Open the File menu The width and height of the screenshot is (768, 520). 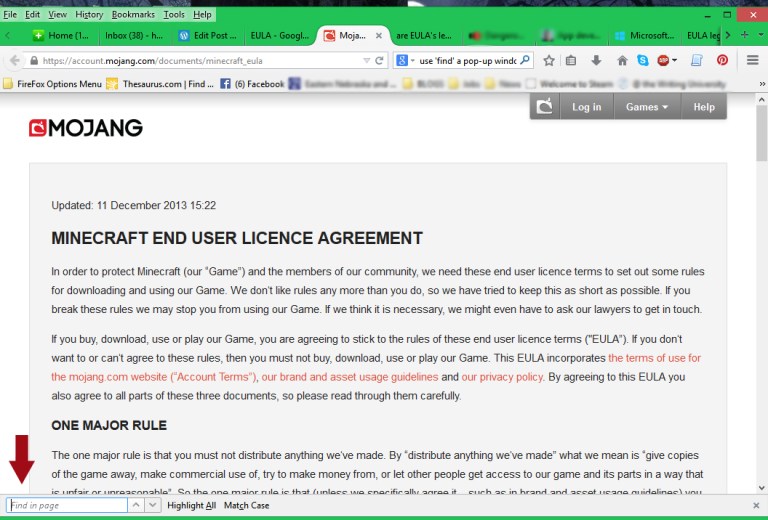[10, 15]
